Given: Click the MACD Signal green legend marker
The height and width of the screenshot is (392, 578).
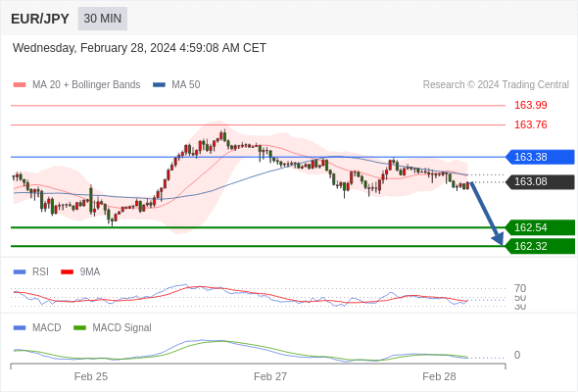Looking at the screenshot, I should coord(79,328).
